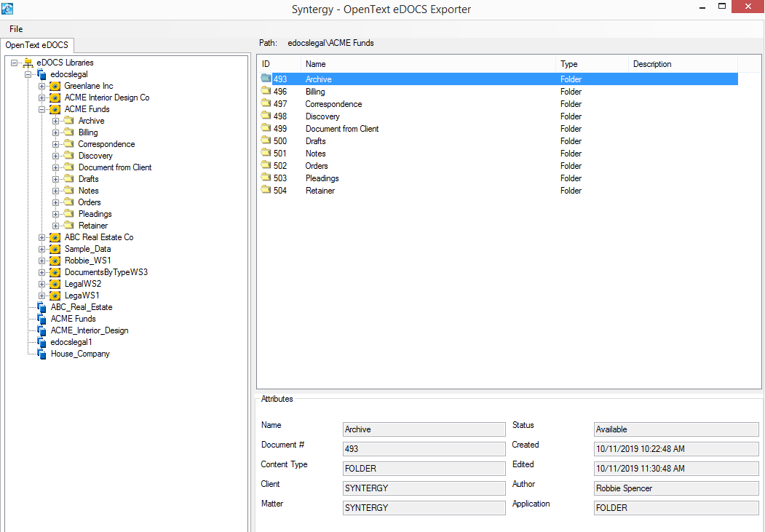Click ID 497 in the list
Viewport: 765px width, 532px height.
[x=280, y=104]
